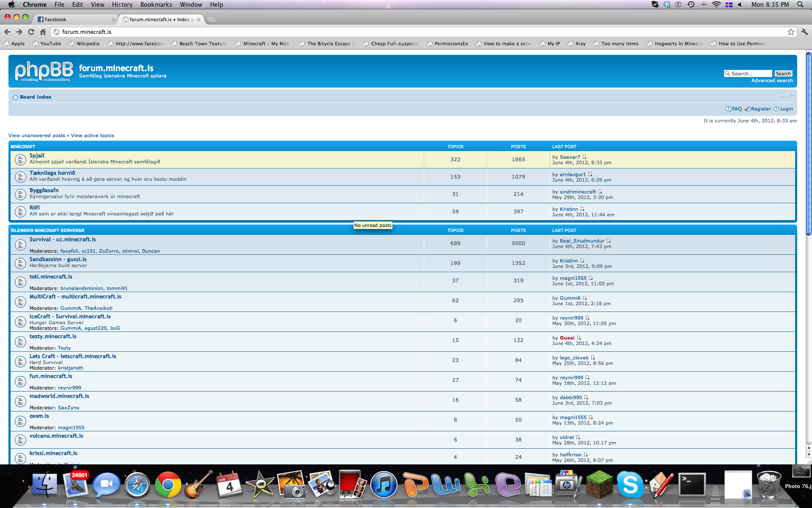Switch to the Facebook tab
Image resolution: width=812 pixels, height=508 pixels.
click(x=75, y=19)
